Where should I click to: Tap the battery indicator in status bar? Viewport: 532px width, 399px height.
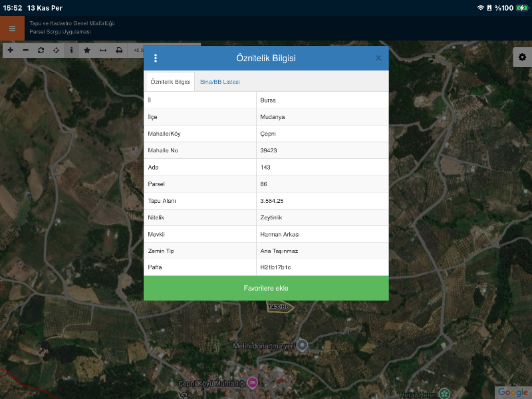point(522,7)
